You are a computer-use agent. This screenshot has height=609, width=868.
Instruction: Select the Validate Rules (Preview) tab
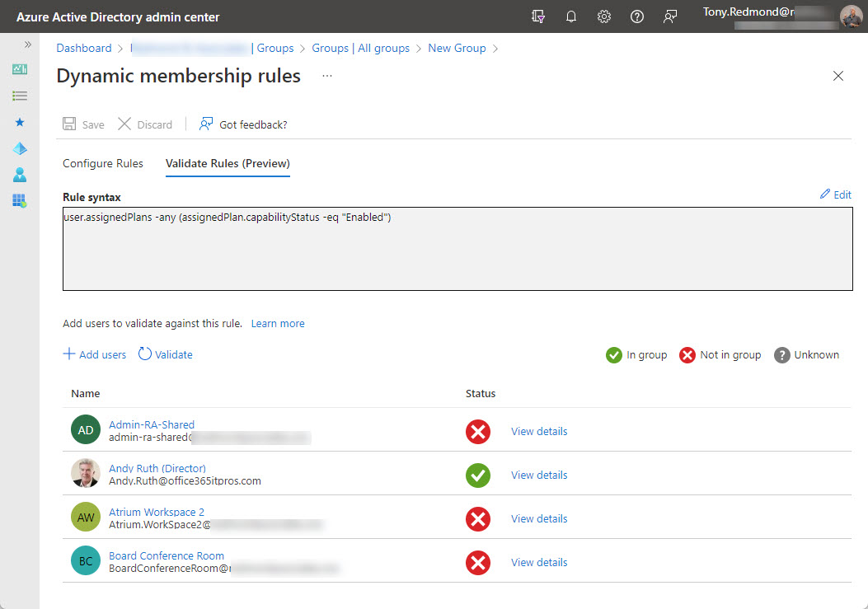click(228, 163)
